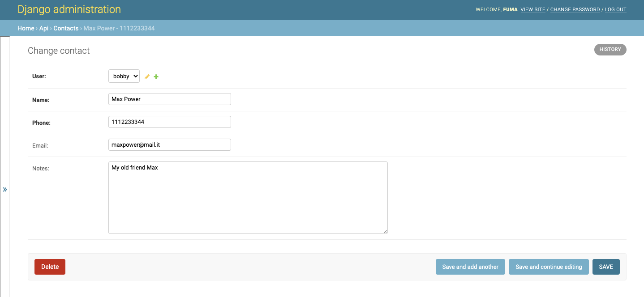Screen dimensions: 644x297
Task: Open VIEW SITE link
Action: pyautogui.click(x=532, y=9)
